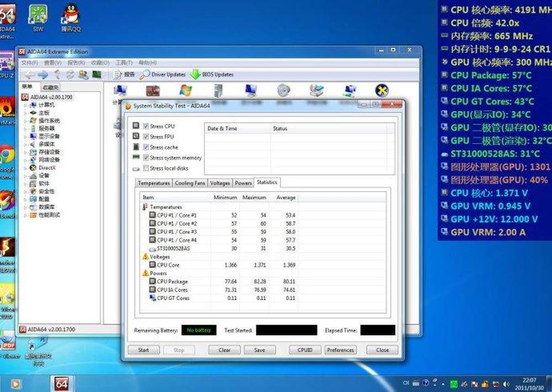This screenshot has width=552, height=392.
Task: Expand the 计算机 tree node arrow
Action: click(25, 105)
